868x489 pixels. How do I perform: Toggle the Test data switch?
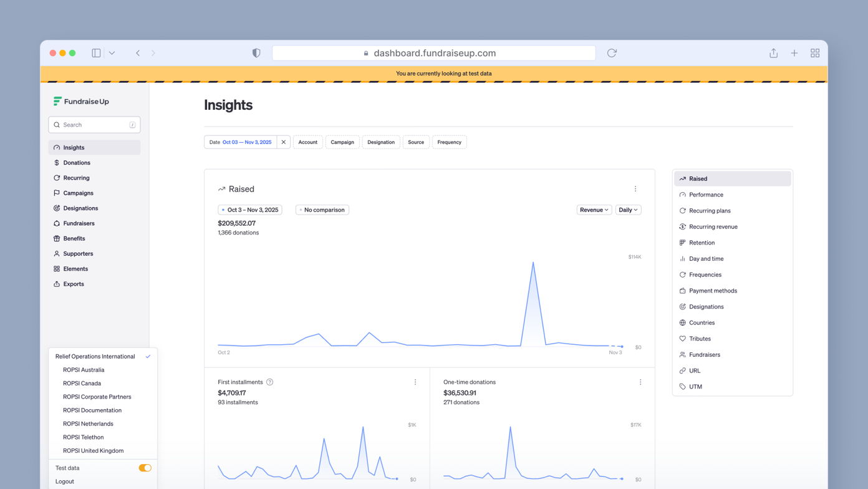[145, 467]
